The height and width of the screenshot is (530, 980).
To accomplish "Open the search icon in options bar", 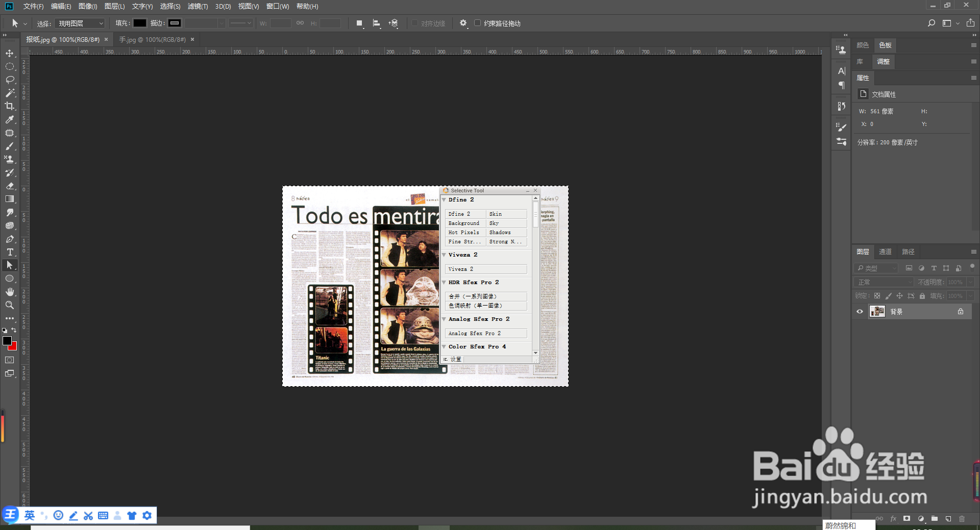I will point(932,23).
